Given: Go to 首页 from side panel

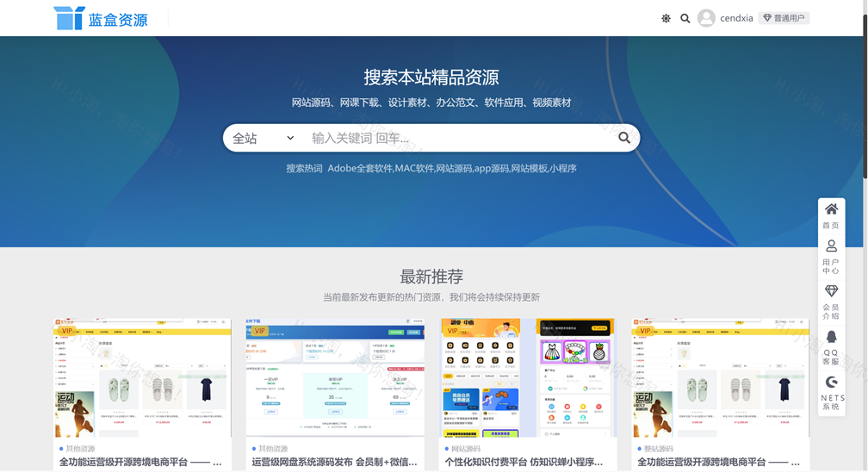Looking at the screenshot, I should point(831,215).
